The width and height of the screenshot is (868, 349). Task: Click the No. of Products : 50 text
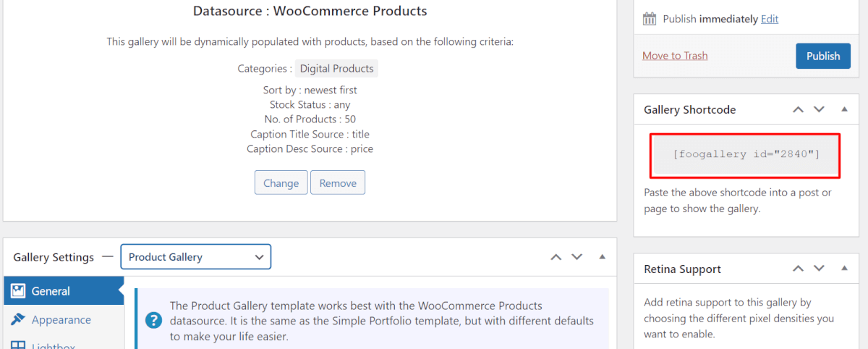(310, 119)
